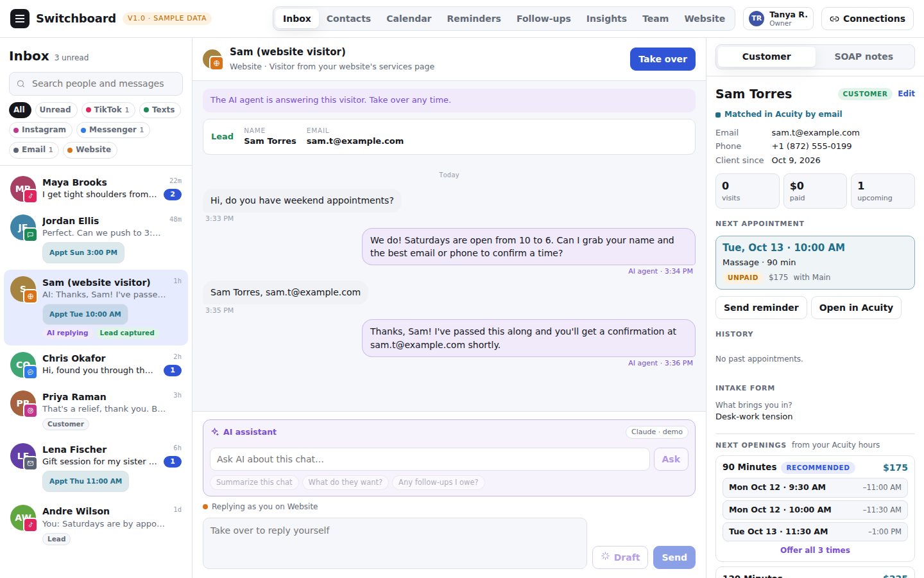The image size is (924, 578).
Task: Click Maya Brooks' avatar in inbox
Action: point(23,189)
